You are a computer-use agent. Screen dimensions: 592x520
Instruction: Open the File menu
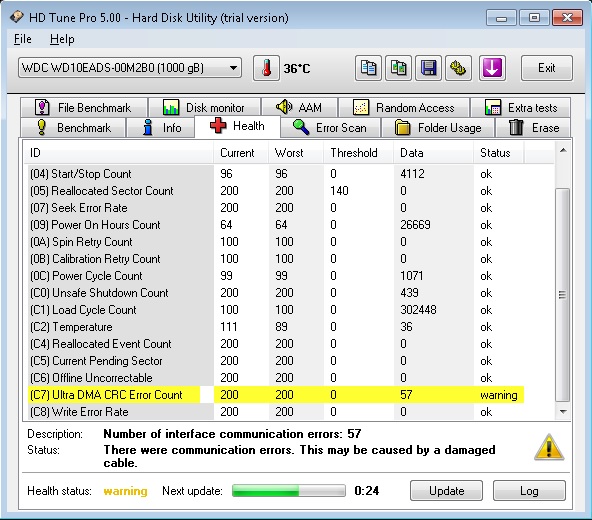click(23, 39)
